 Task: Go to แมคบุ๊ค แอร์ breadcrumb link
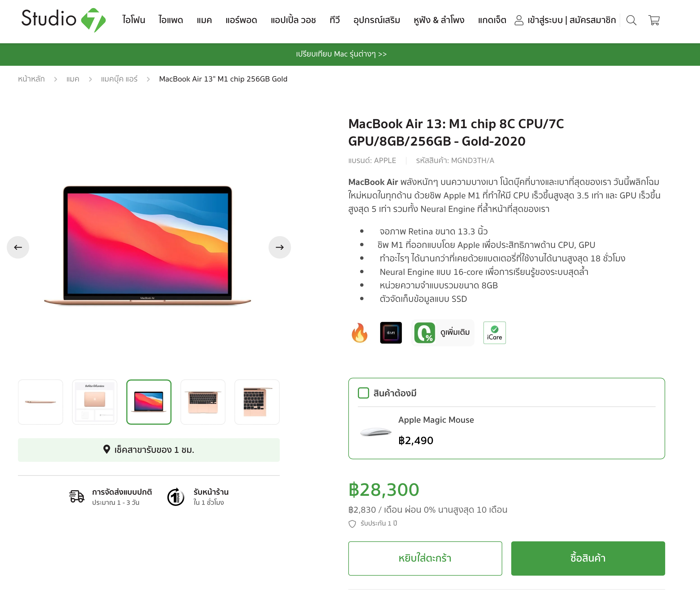point(119,79)
